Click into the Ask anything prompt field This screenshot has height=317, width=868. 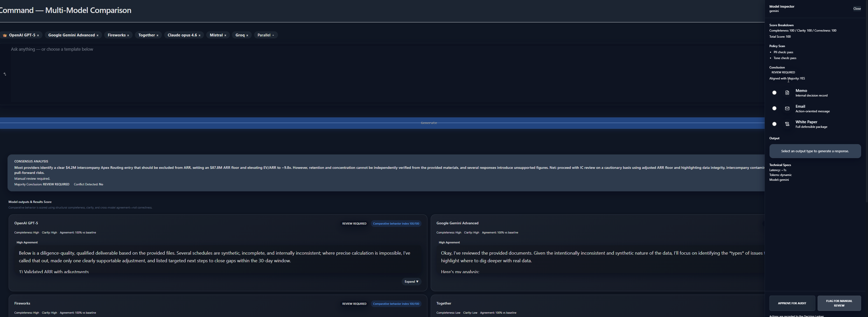click(387, 74)
